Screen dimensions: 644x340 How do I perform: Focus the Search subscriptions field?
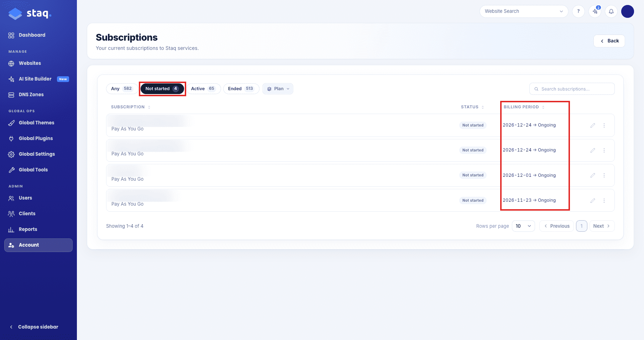pos(572,89)
